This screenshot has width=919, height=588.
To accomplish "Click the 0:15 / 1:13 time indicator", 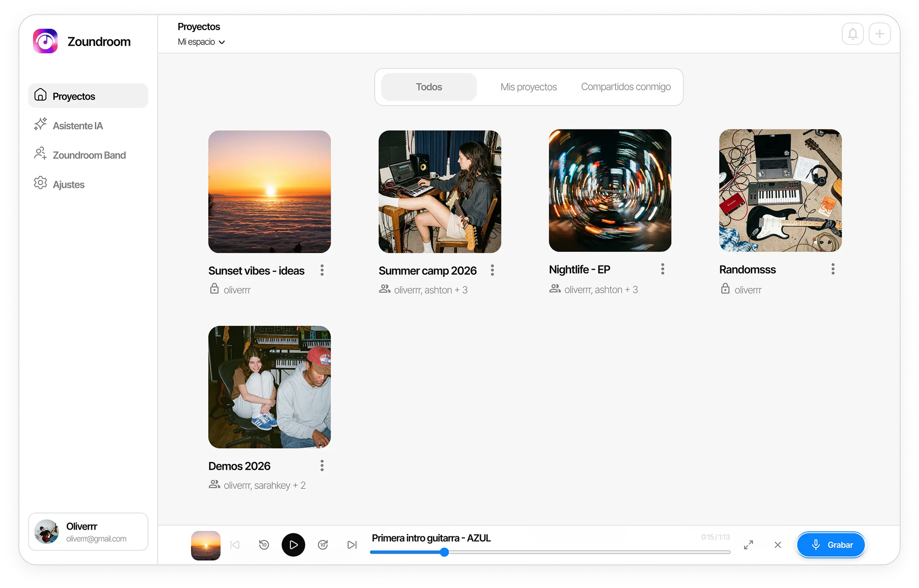I will point(715,537).
